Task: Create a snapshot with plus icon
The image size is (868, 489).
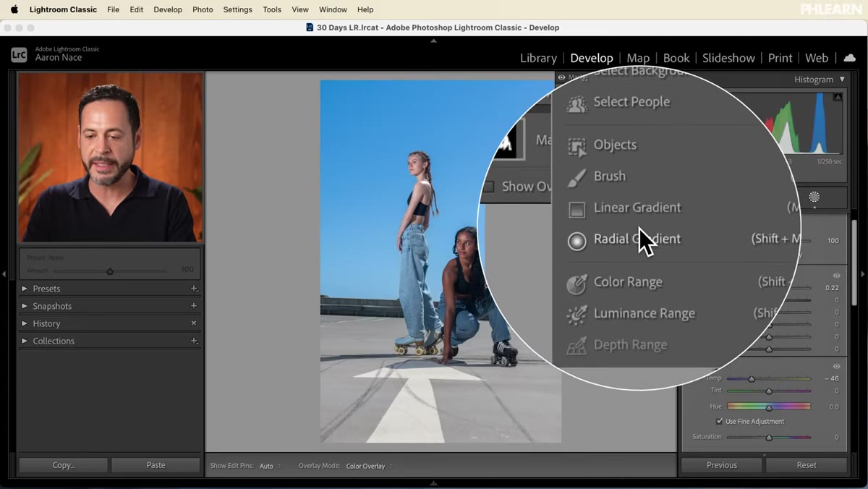Action: coord(194,306)
